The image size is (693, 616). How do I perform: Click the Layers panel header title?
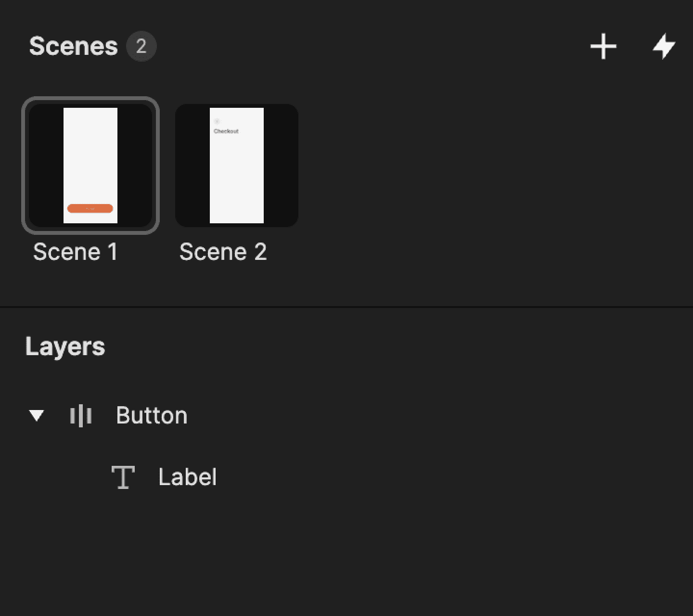click(65, 346)
